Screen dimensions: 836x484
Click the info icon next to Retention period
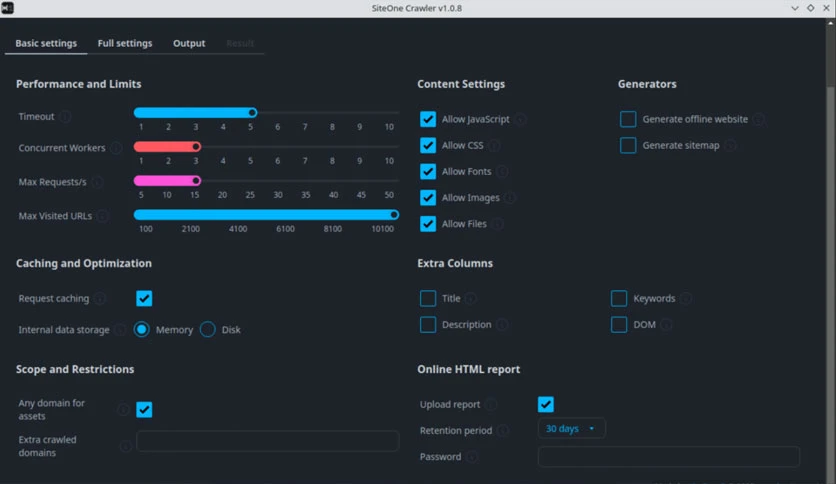[503, 431]
